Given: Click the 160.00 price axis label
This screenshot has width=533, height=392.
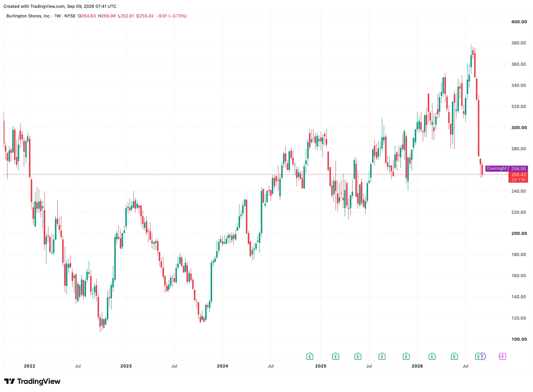Looking at the screenshot, I should [x=518, y=276].
